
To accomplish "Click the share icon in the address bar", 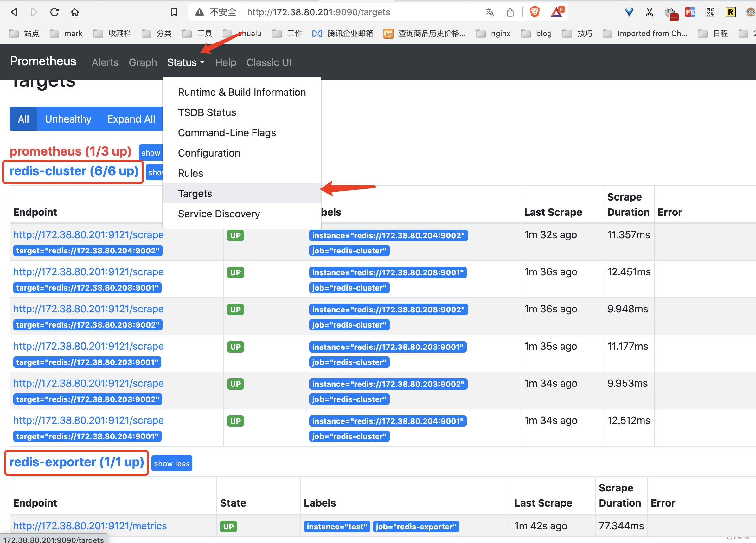I will 510,12.
